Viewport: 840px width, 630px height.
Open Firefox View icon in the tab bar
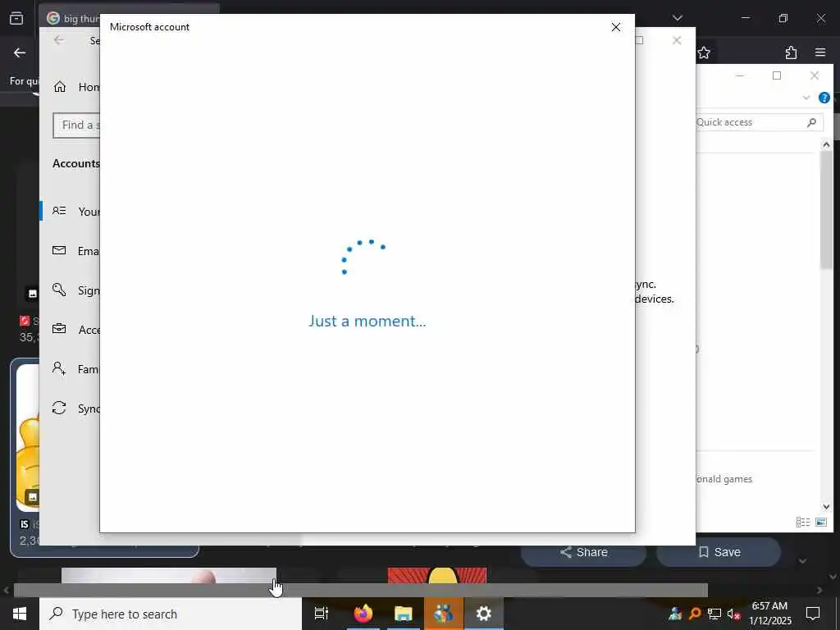[x=16, y=18]
